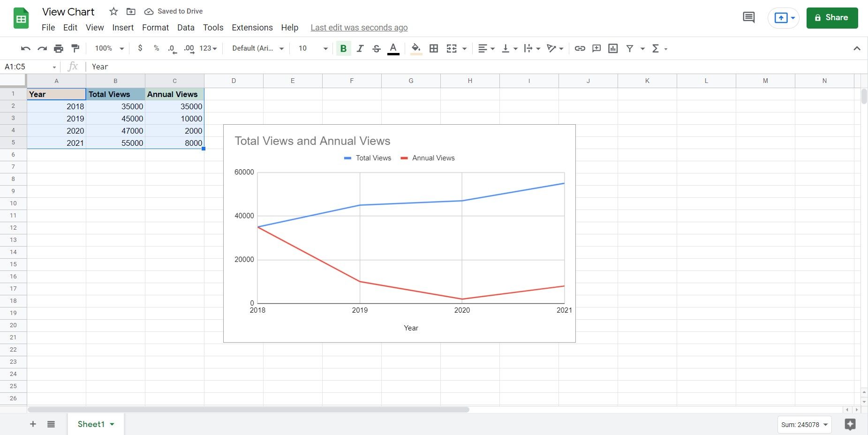Open the last edit history link
This screenshot has width=868, height=435.
click(x=359, y=27)
